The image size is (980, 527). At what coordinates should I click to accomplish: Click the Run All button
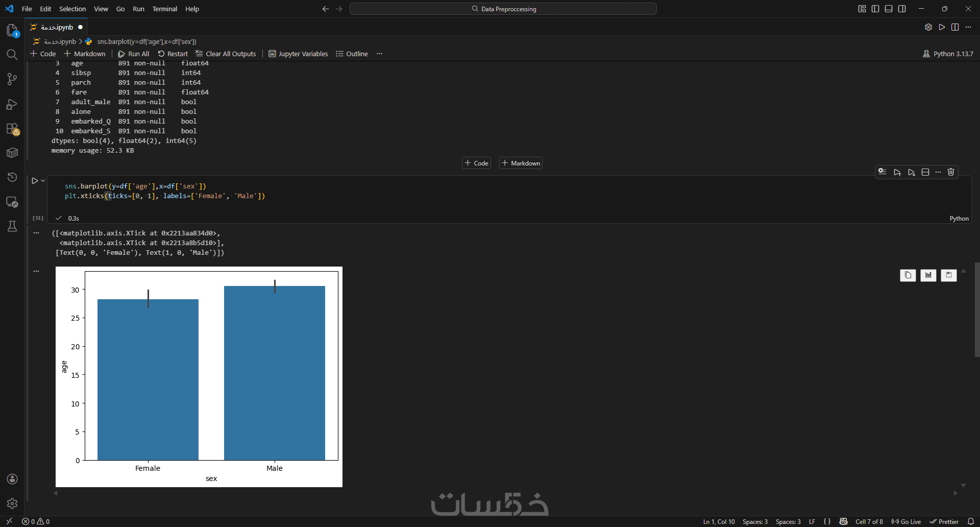[134, 54]
